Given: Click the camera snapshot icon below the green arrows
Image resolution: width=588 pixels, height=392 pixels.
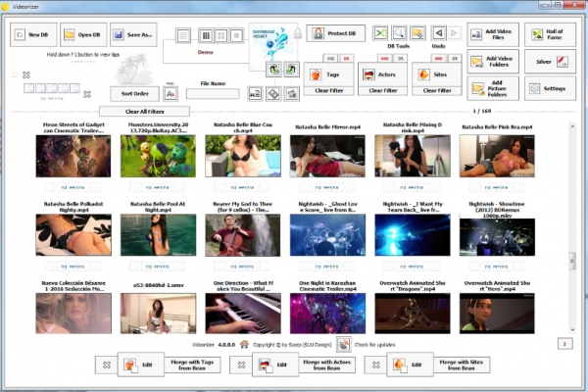Looking at the screenshot, I should click(291, 94).
